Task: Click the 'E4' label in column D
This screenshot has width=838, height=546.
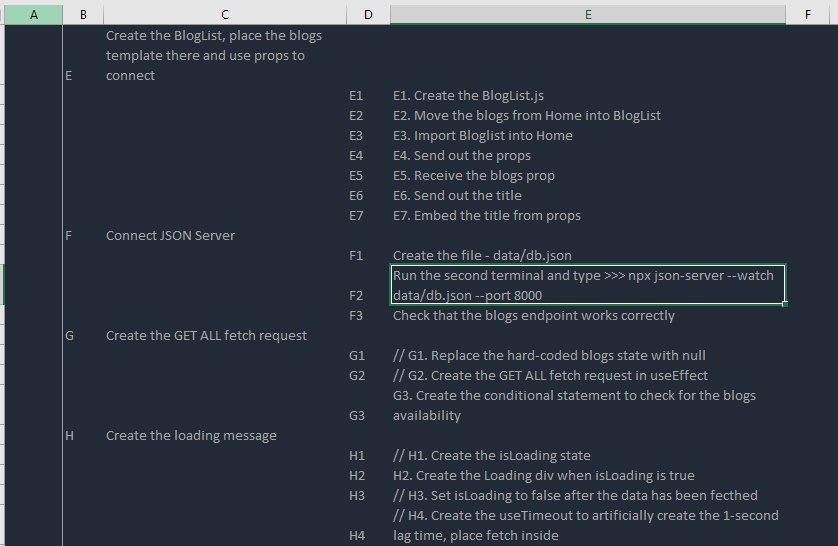Action: click(356, 155)
